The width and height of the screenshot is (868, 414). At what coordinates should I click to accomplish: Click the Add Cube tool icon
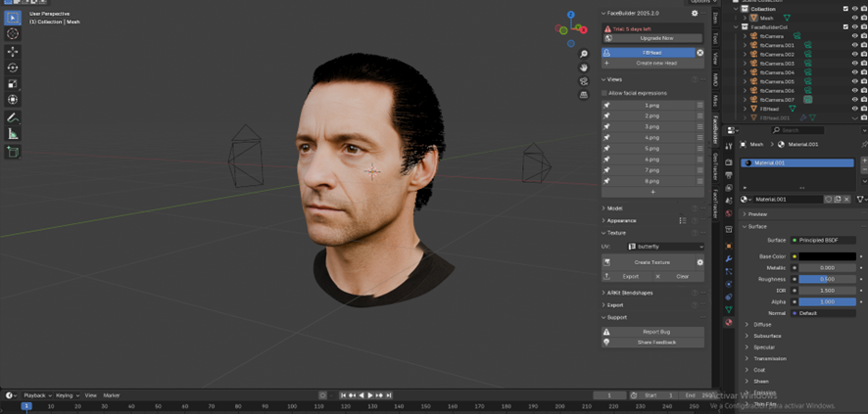(13, 153)
